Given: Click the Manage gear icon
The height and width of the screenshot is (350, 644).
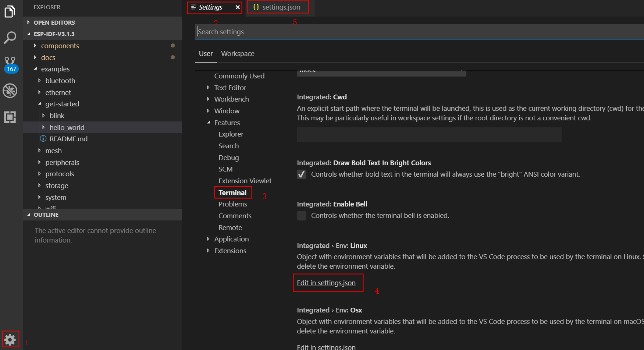Looking at the screenshot, I should (x=9, y=338).
